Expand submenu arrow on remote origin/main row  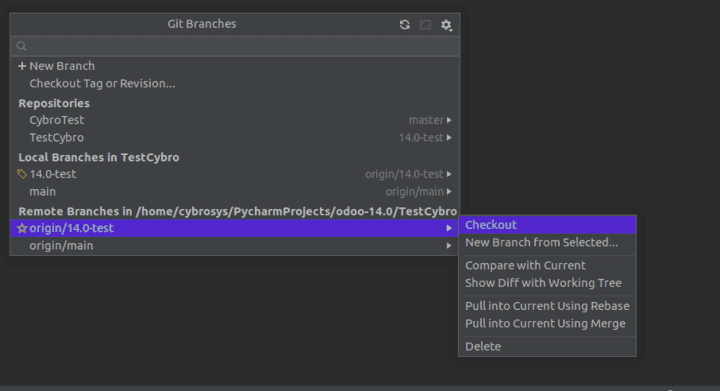click(x=449, y=246)
